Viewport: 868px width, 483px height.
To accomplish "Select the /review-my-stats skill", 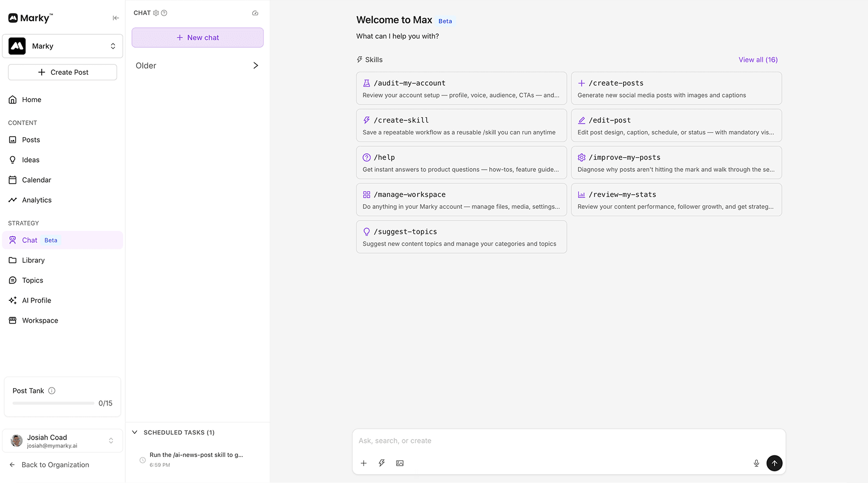I will 676,199.
